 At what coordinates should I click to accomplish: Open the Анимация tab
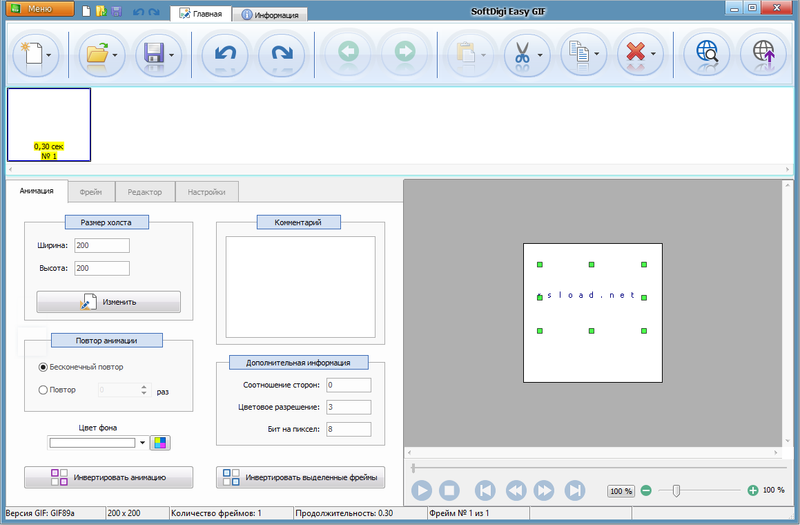(37, 191)
